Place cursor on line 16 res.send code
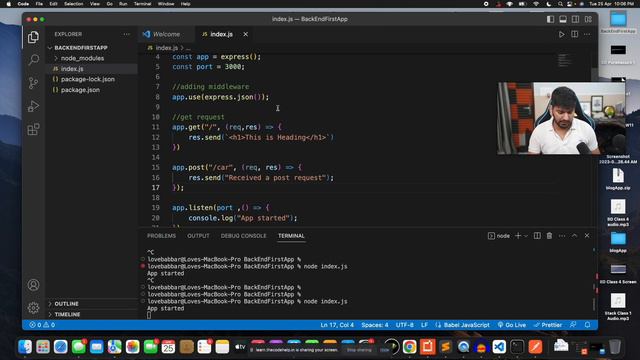 [261, 178]
